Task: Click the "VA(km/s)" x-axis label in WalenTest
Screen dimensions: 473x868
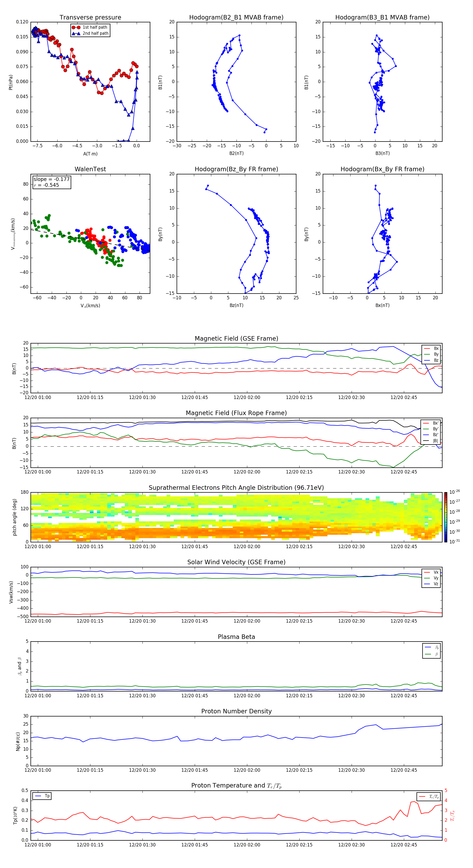Action: pos(90,306)
